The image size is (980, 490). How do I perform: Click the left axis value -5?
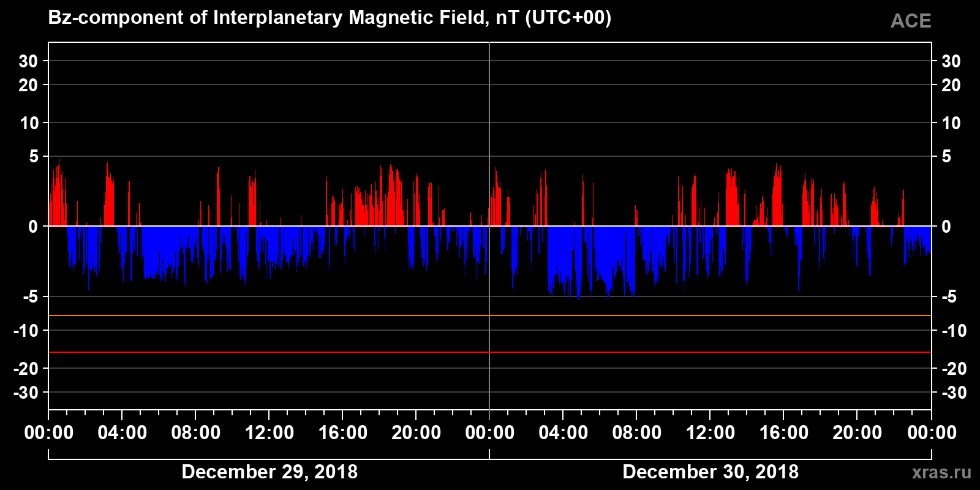point(31,297)
